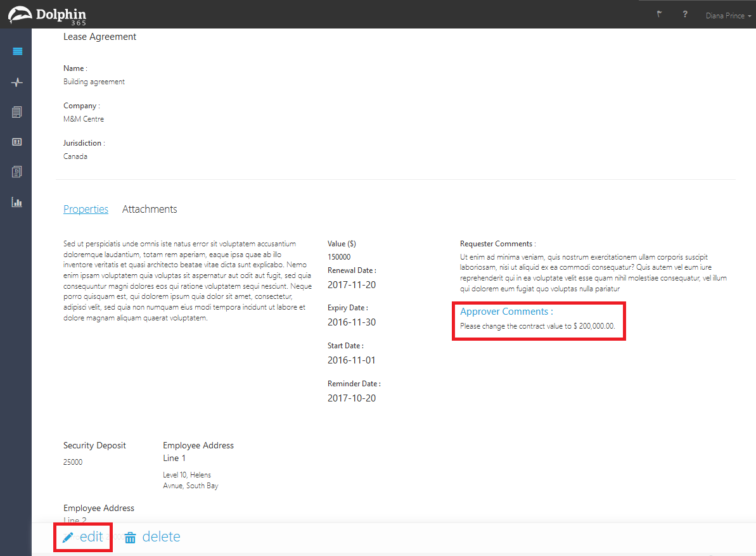The height and width of the screenshot is (556, 756).
Task: Click the Reminder Date label
Action: click(354, 384)
